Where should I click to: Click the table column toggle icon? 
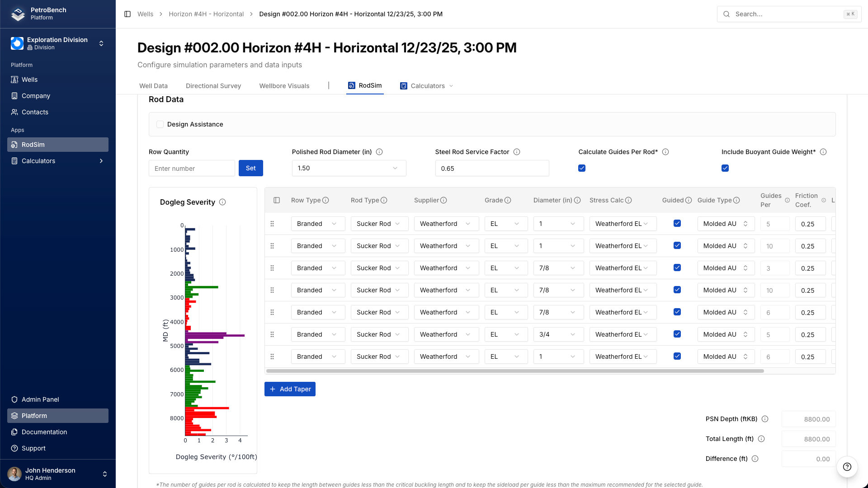click(277, 200)
